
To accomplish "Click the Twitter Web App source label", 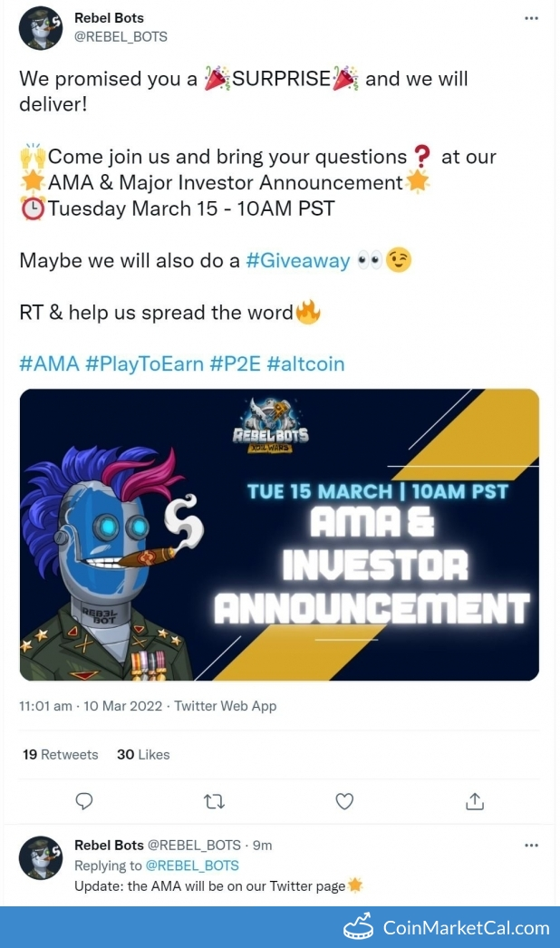I will (x=226, y=706).
